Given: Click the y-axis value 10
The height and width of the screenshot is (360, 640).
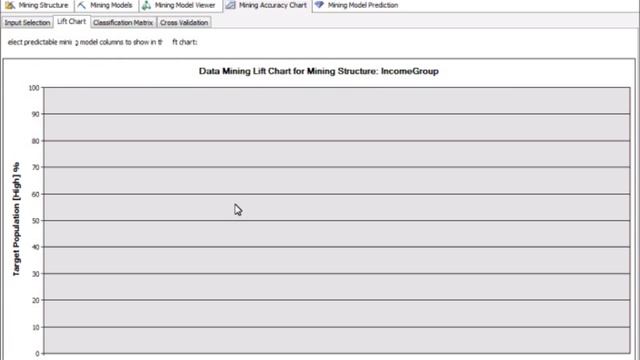Looking at the screenshot, I should click(x=36, y=327).
